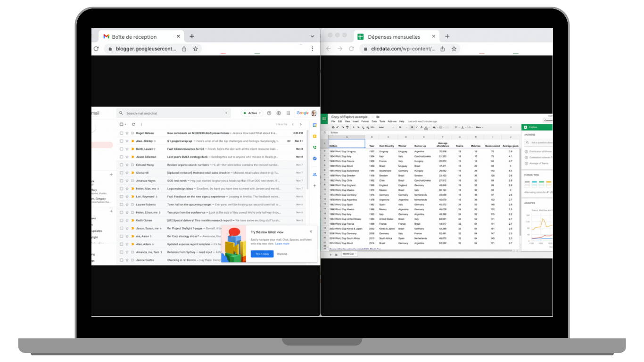Click the green Explore button in Sheets
Viewport: 644px width, 362px height.
(537, 127)
